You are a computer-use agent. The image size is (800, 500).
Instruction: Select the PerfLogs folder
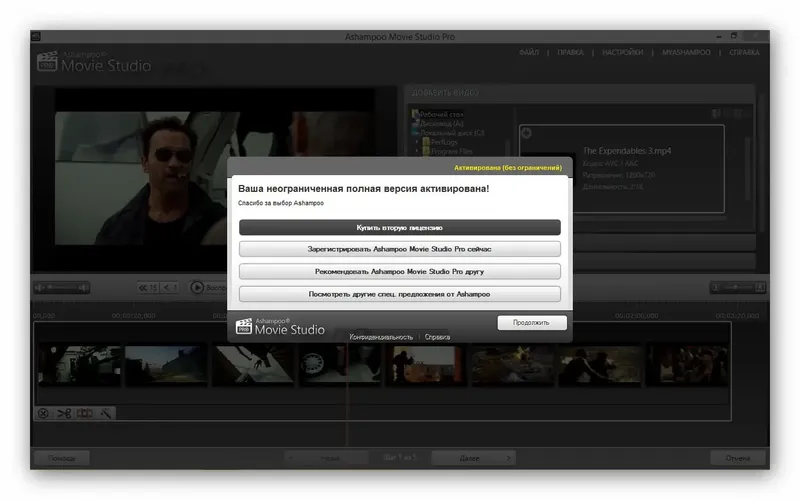pos(444,142)
